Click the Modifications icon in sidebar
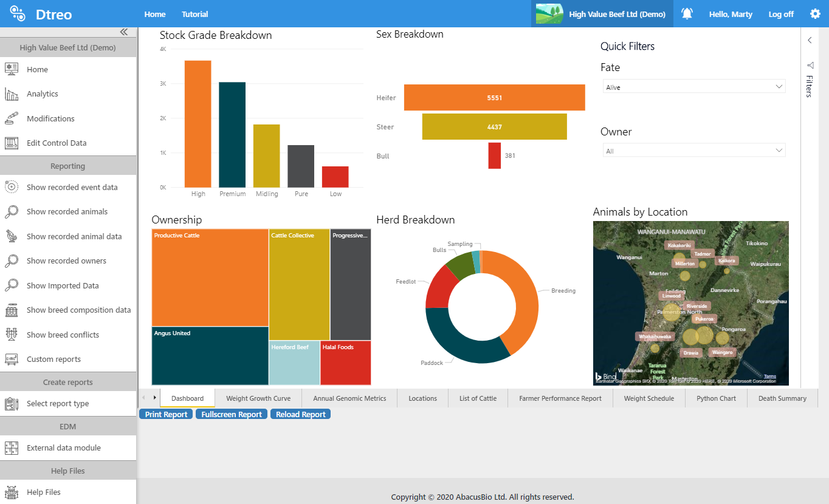The height and width of the screenshot is (504, 829). pyautogui.click(x=12, y=118)
